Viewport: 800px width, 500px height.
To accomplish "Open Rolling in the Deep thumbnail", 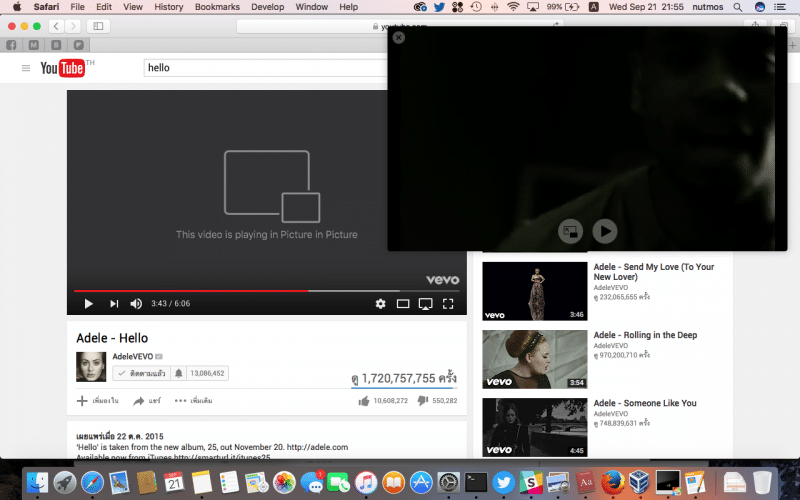I will 535,359.
